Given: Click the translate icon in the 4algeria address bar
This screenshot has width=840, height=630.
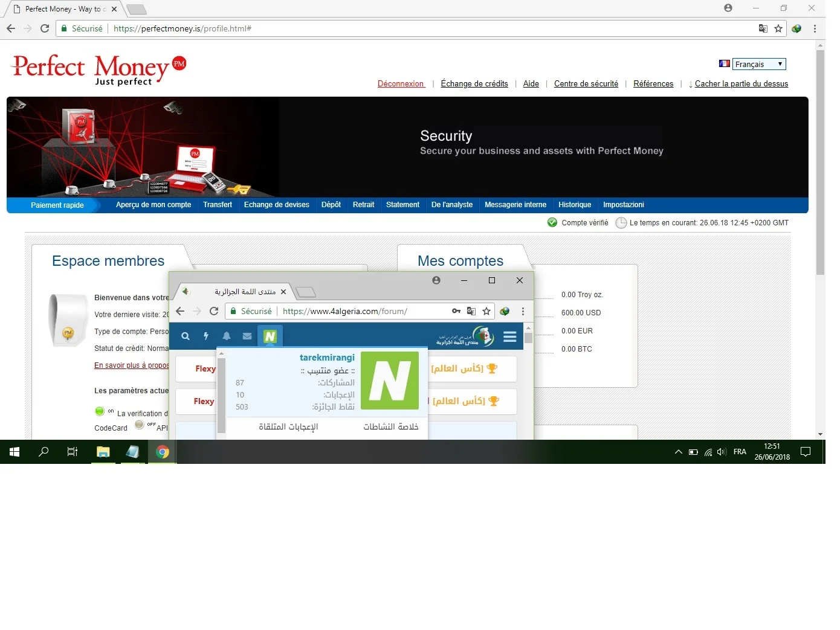Looking at the screenshot, I should tap(471, 311).
